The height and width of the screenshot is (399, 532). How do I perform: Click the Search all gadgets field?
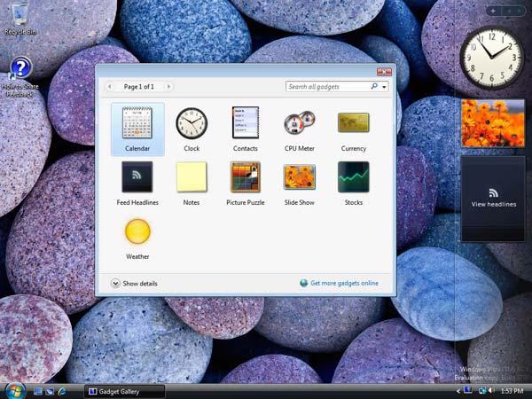click(x=326, y=87)
